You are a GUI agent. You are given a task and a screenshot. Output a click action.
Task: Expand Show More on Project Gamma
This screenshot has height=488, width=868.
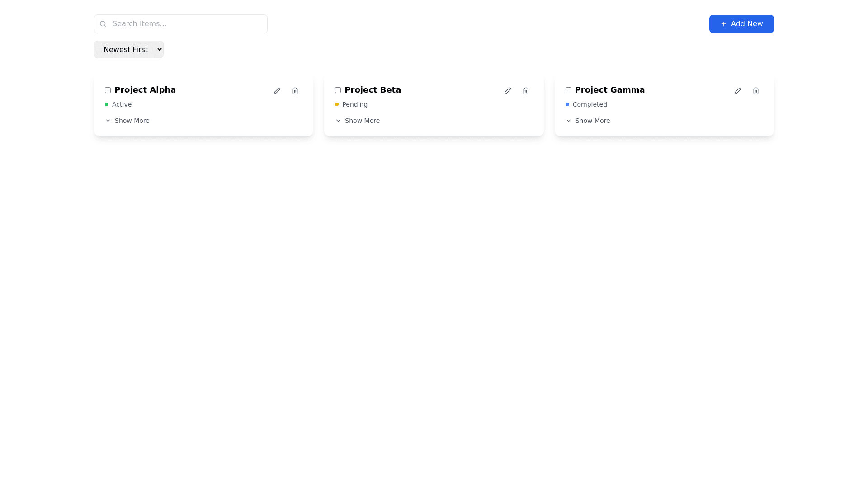coord(588,121)
